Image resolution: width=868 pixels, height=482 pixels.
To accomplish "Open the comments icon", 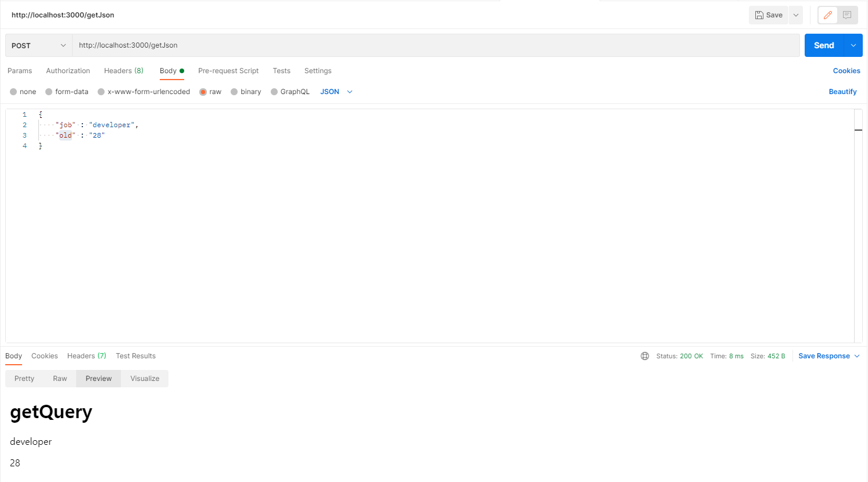I will tap(847, 15).
